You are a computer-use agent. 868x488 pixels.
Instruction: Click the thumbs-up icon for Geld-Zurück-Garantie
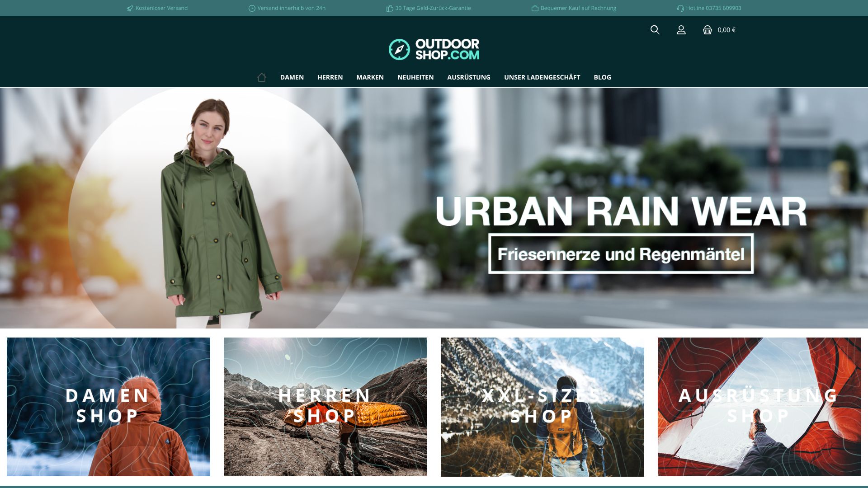click(389, 8)
